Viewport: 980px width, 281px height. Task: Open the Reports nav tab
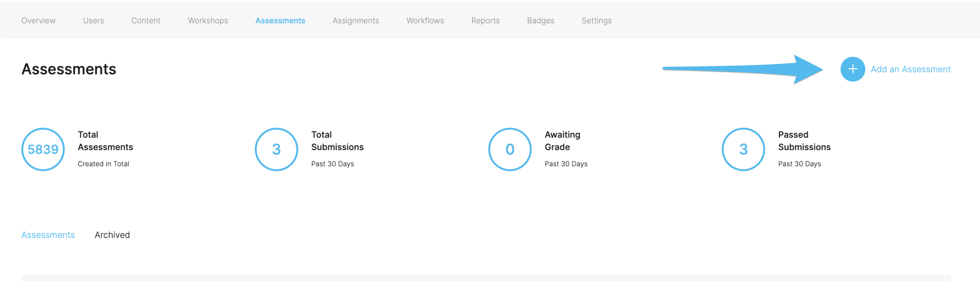click(486, 21)
